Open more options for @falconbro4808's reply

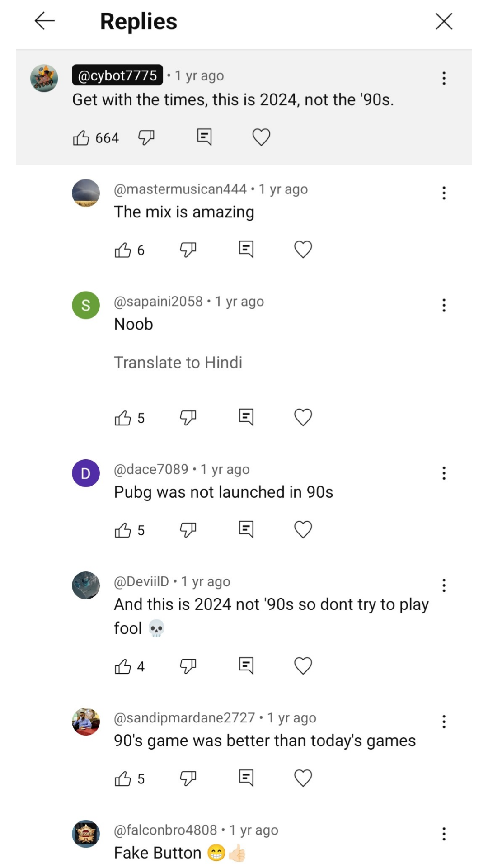(x=444, y=834)
